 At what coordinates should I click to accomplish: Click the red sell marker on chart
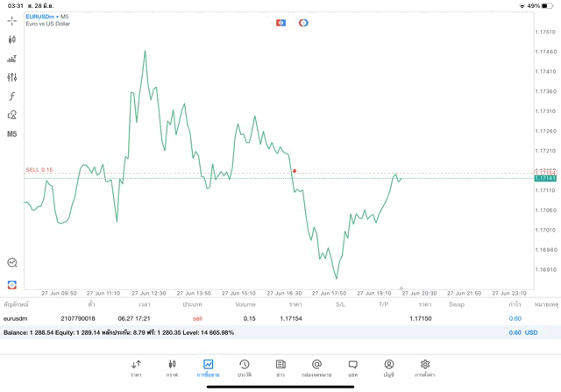tap(295, 170)
